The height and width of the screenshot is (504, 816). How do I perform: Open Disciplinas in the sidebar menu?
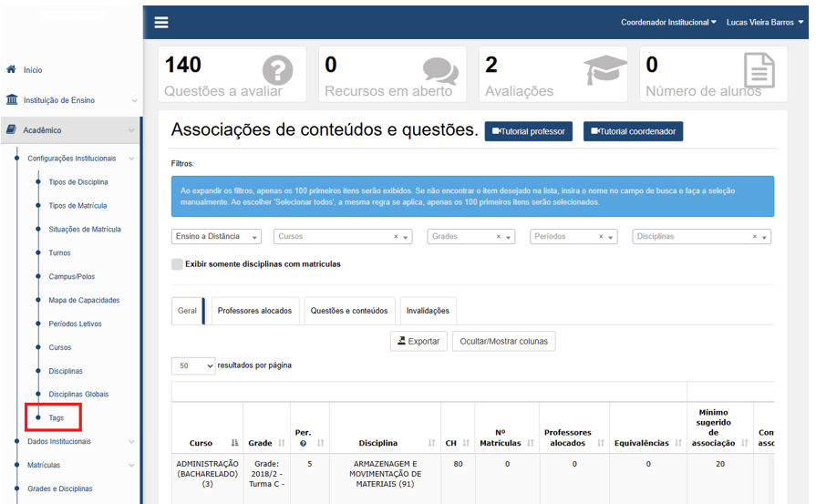66,371
